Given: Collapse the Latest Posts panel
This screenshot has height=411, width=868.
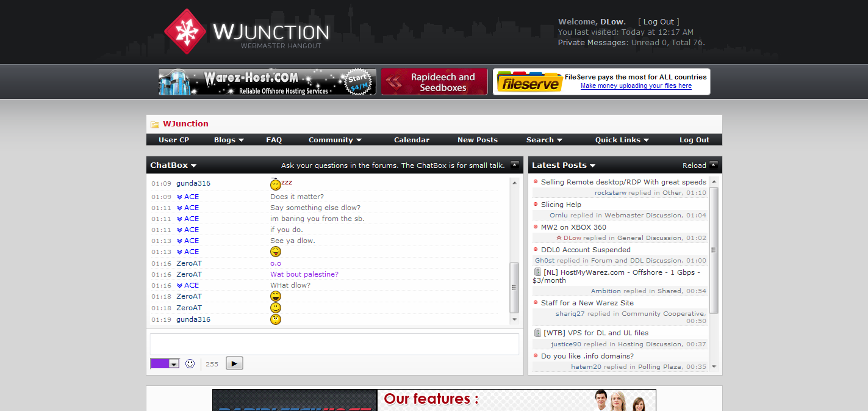Looking at the screenshot, I should tap(714, 165).
